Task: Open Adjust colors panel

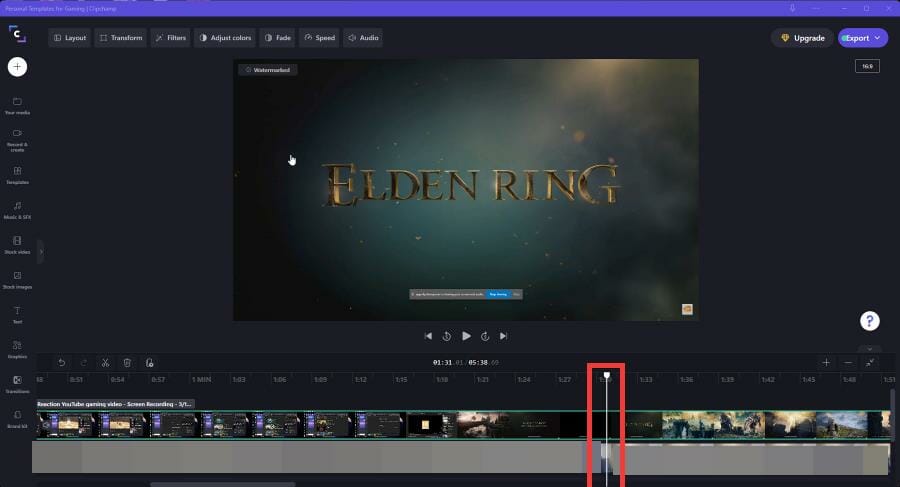Action: (225, 38)
